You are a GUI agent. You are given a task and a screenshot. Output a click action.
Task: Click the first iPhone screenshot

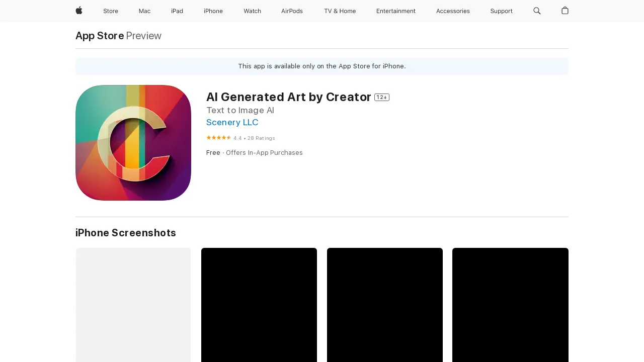tap(133, 305)
